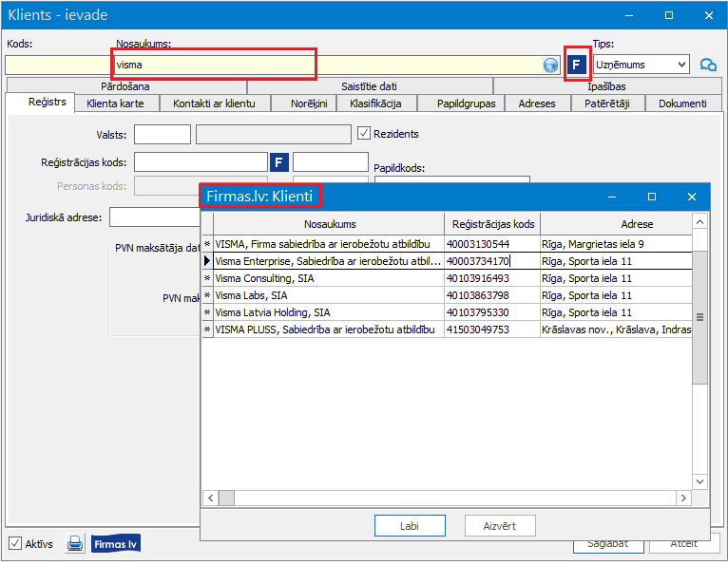
Task: Click the Labi button in Firmas.lv dialog
Action: tap(410, 526)
